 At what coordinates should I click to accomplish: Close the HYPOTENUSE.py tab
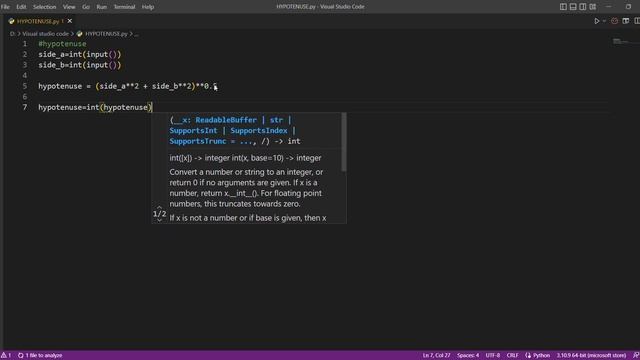tap(70, 21)
